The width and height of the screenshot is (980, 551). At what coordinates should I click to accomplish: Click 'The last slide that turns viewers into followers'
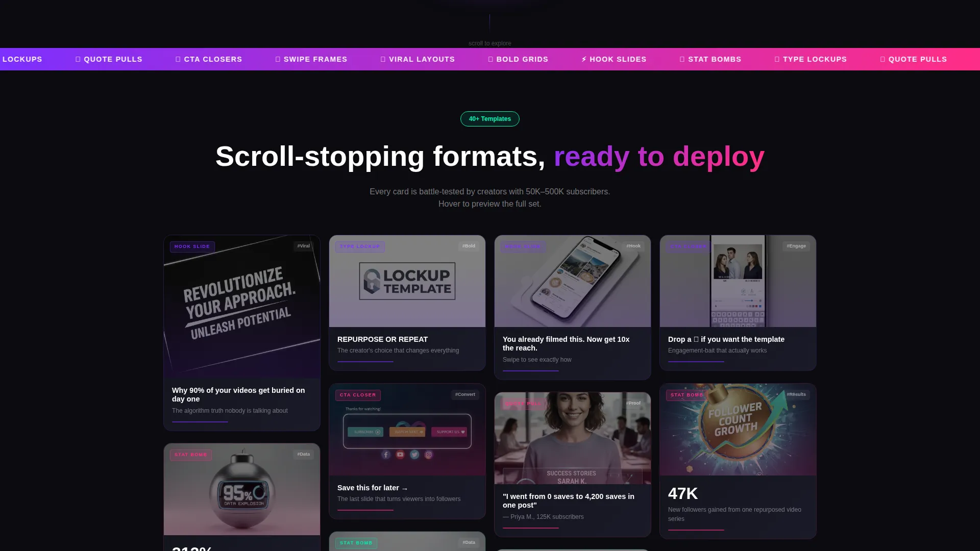399,499
